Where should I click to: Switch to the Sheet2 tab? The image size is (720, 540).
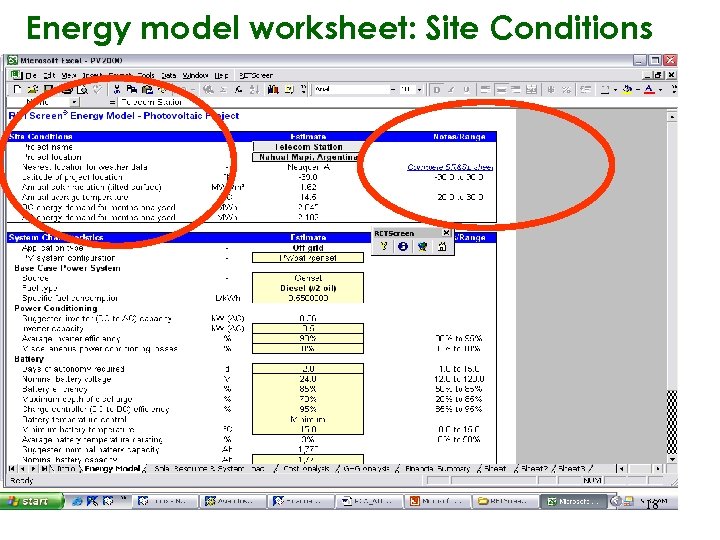coord(534,469)
